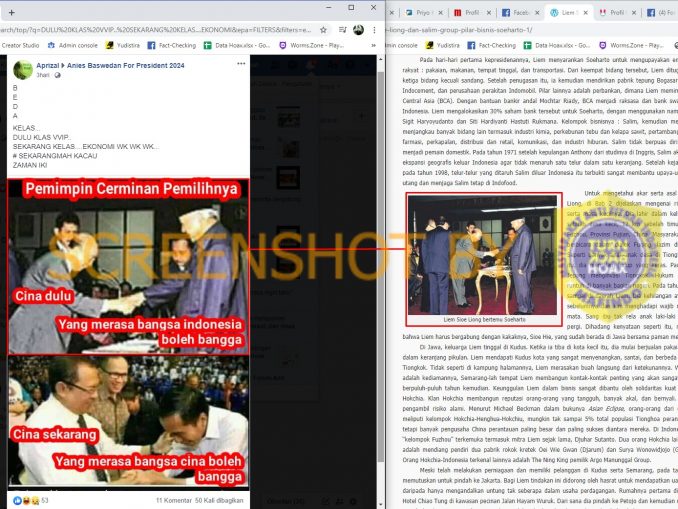This screenshot has width=678, height=509.
Task: Click the left window vertical scrollbar thumb
Action: click(x=381, y=266)
